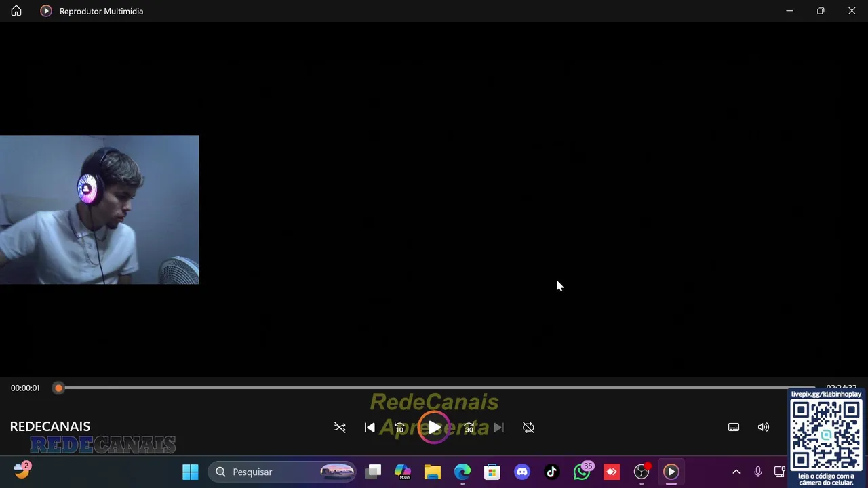
Task: Close the Media Player window
Action: 852,11
